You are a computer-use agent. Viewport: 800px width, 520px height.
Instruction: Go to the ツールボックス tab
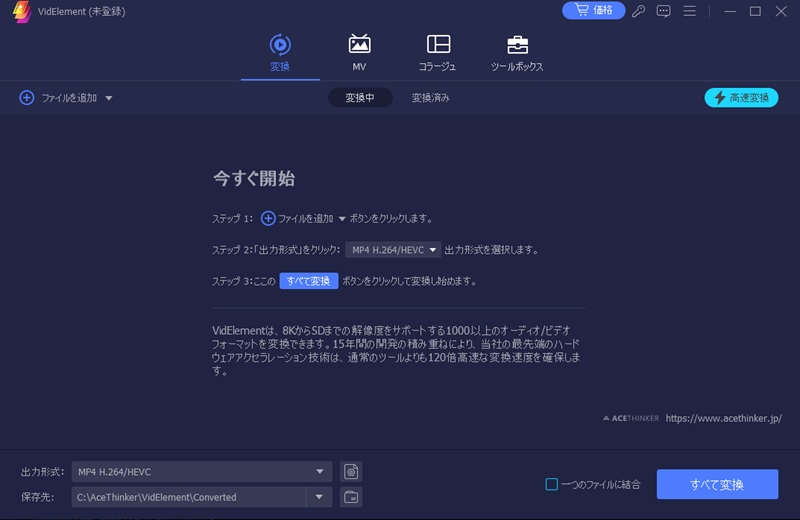517,53
